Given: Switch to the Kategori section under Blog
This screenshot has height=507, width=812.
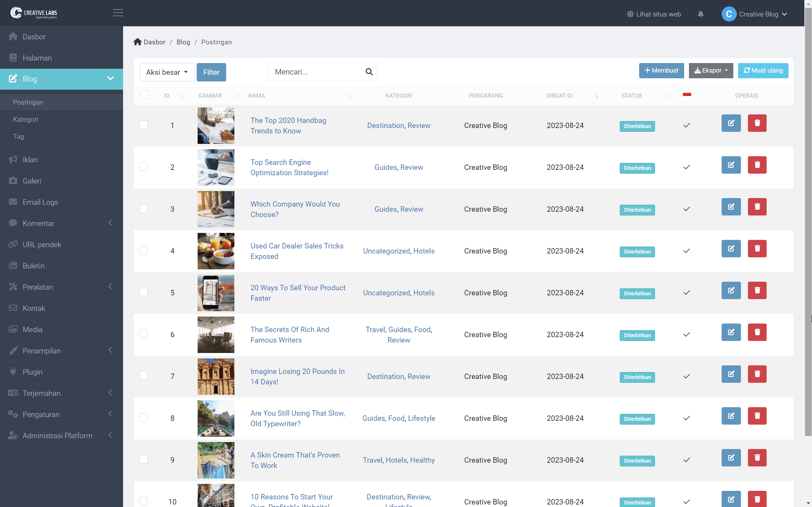Looking at the screenshot, I should coord(25,119).
